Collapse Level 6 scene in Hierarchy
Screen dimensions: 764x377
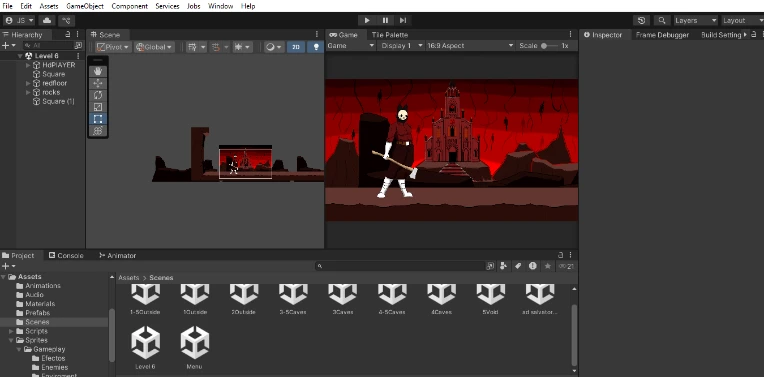[x=20, y=56]
